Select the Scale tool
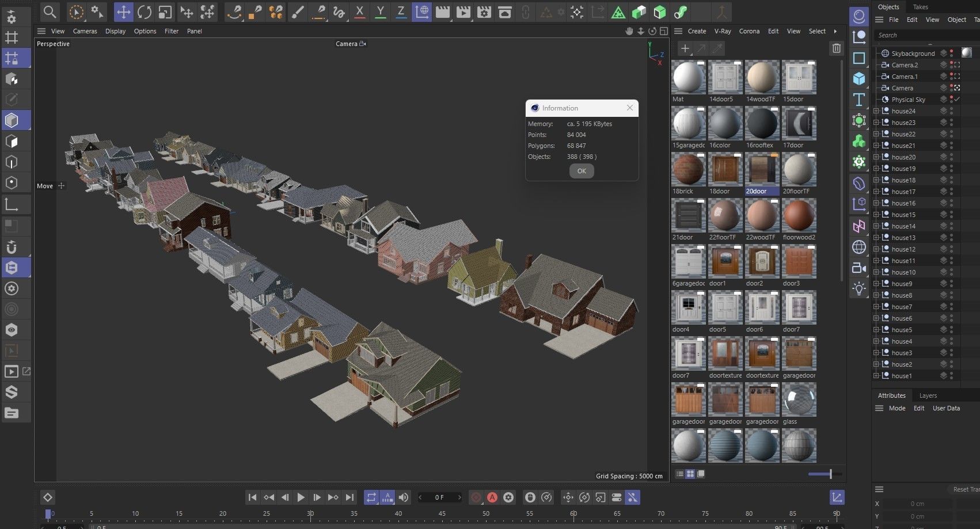 click(x=165, y=12)
